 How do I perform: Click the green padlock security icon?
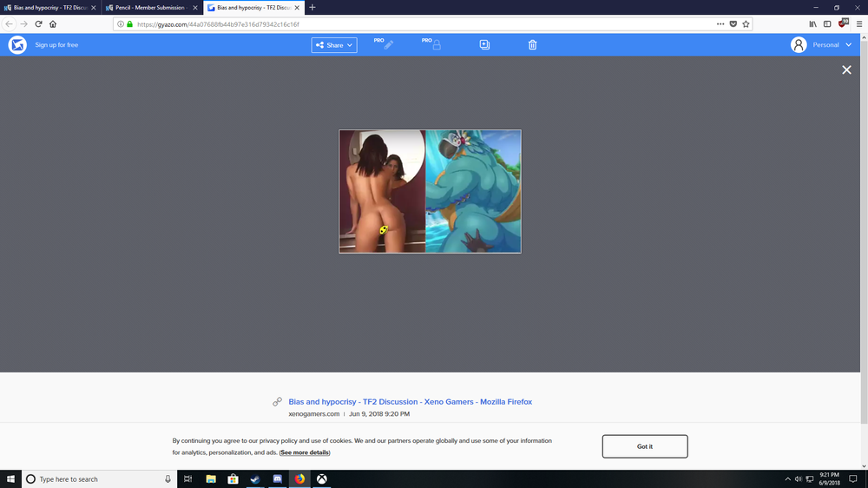click(129, 24)
